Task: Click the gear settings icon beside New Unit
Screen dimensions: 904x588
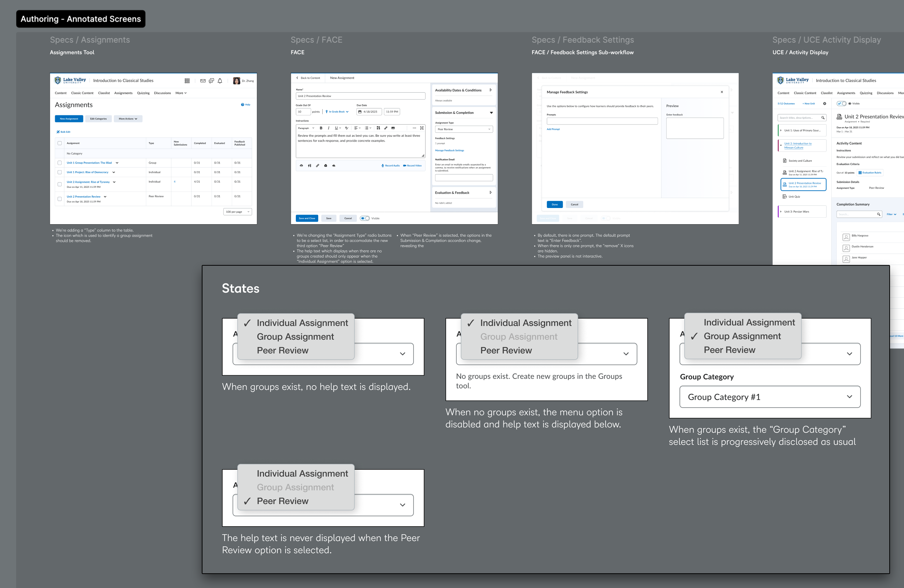Action: [x=824, y=104]
